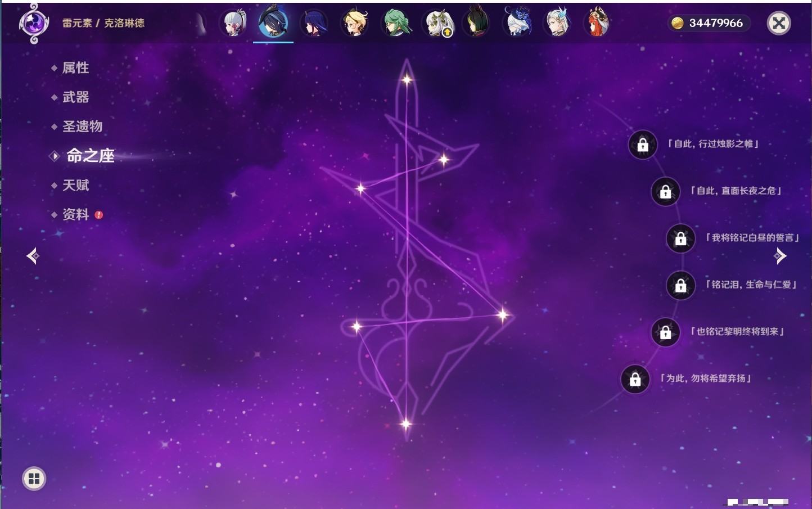Image resolution: width=812 pixels, height=509 pixels.
Task: Click the star at the sword tip
Action: click(x=407, y=80)
